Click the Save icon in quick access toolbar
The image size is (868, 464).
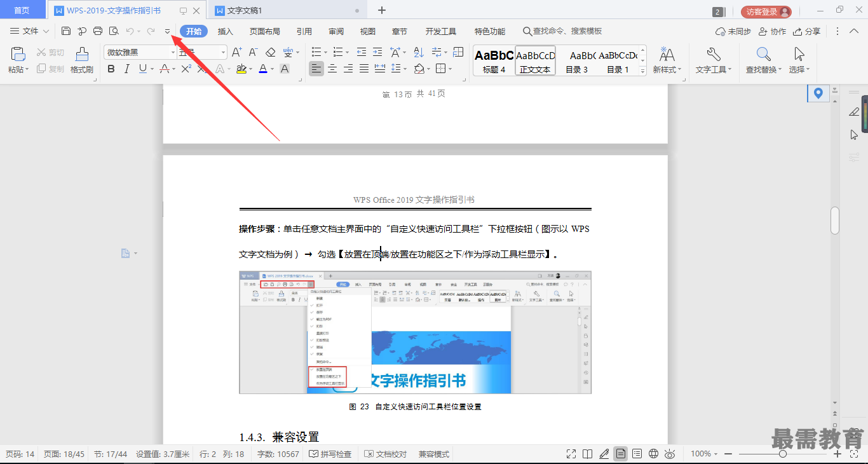[66, 31]
